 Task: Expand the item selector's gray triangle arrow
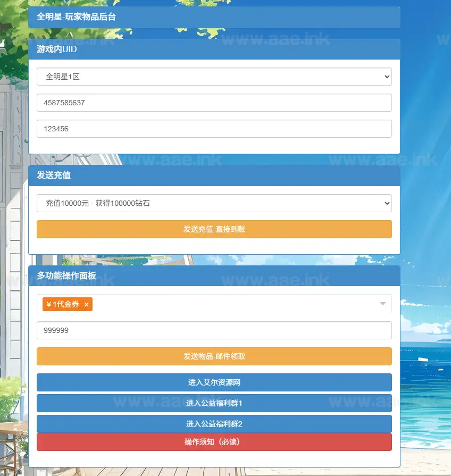[x=382, y=304]
